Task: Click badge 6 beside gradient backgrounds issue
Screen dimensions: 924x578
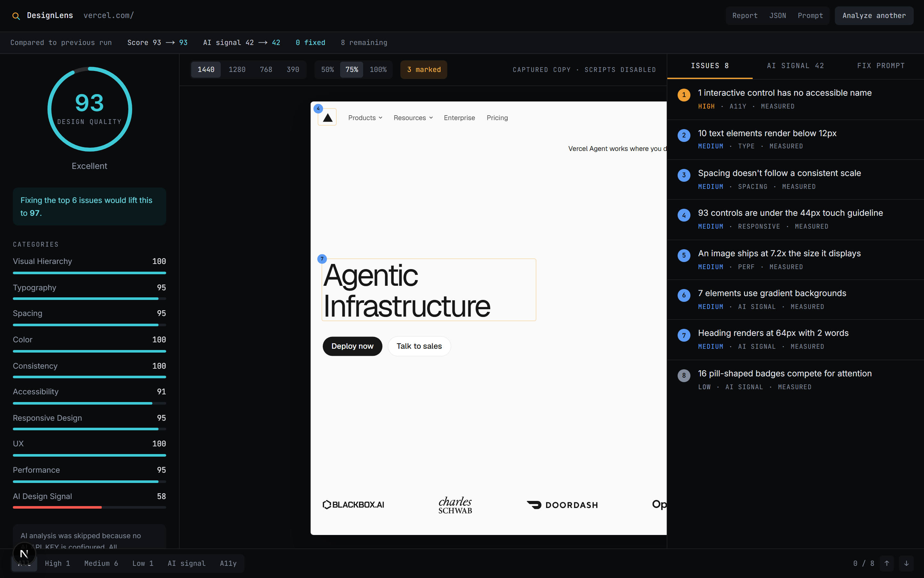Action: (684, 295)
